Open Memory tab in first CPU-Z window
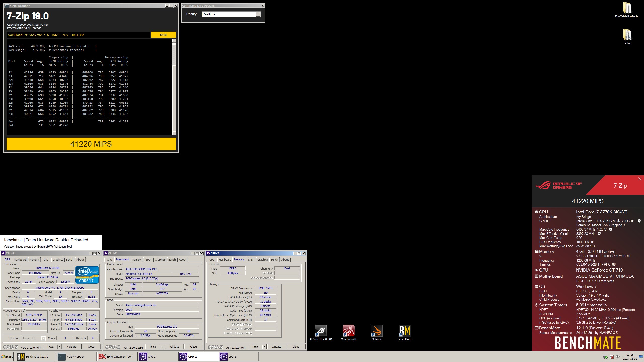The width and height of the screenshot is (644, 362). point(34,260)
